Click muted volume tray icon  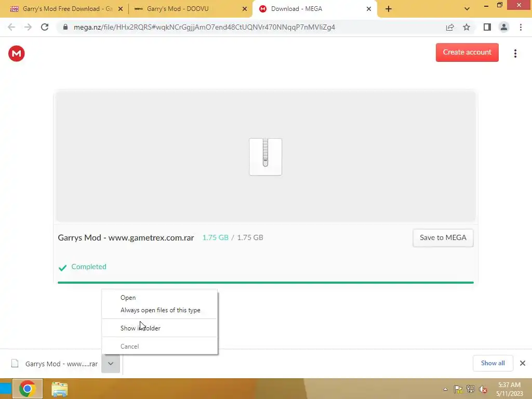(483, 389)
